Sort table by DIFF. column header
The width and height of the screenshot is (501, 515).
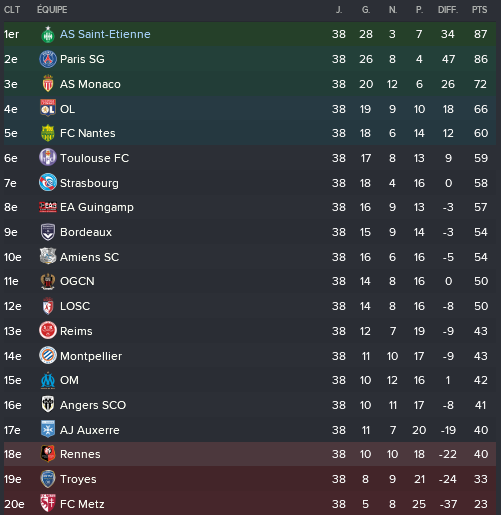(448, 10)
